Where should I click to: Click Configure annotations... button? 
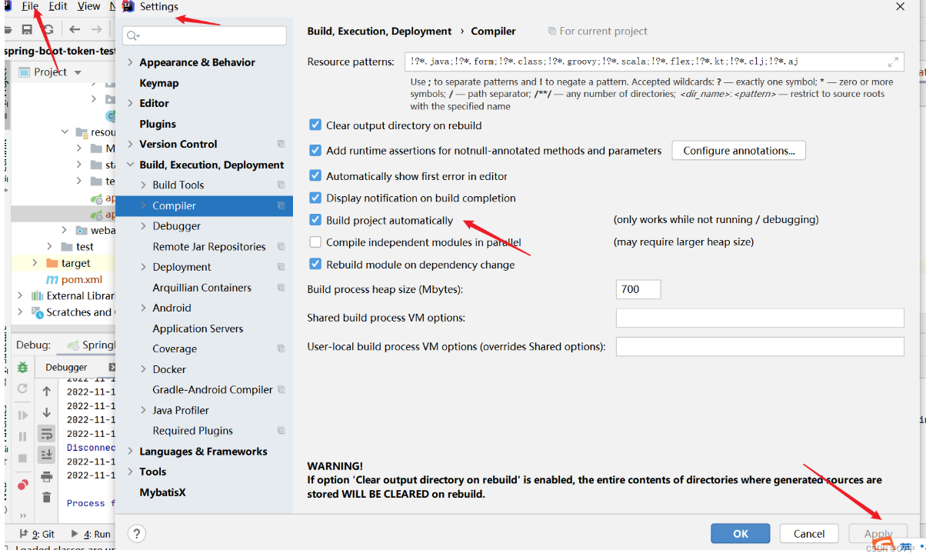coord(739,151)
